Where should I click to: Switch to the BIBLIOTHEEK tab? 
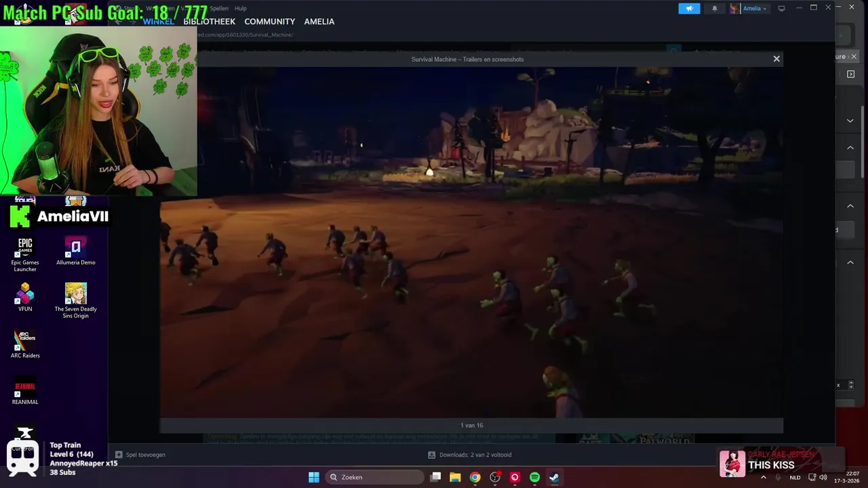pyautogui.click(x=209, y=22)
